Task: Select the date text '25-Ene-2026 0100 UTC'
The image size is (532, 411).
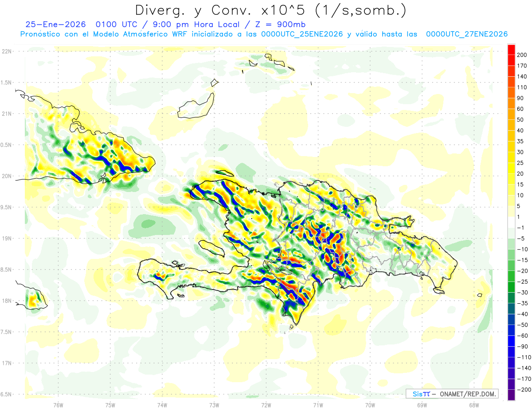Action: tap(83, 24)
